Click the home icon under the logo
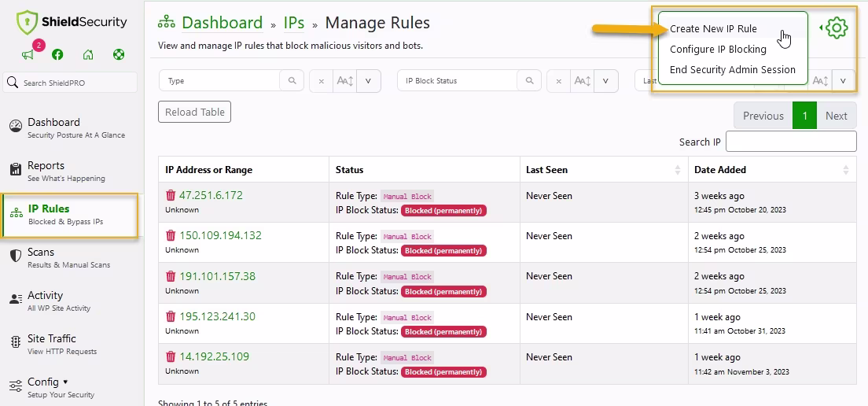This screenshot has height=406, width=868. point(88,55)
